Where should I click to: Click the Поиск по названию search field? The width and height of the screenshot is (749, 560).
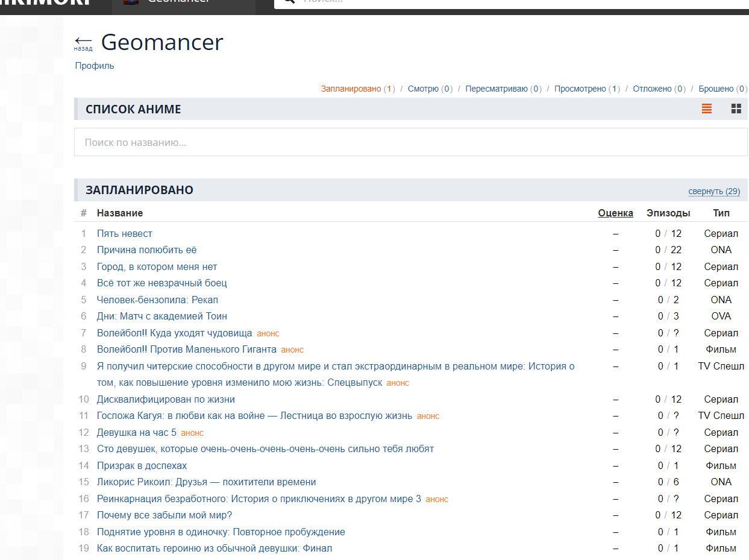410,142
